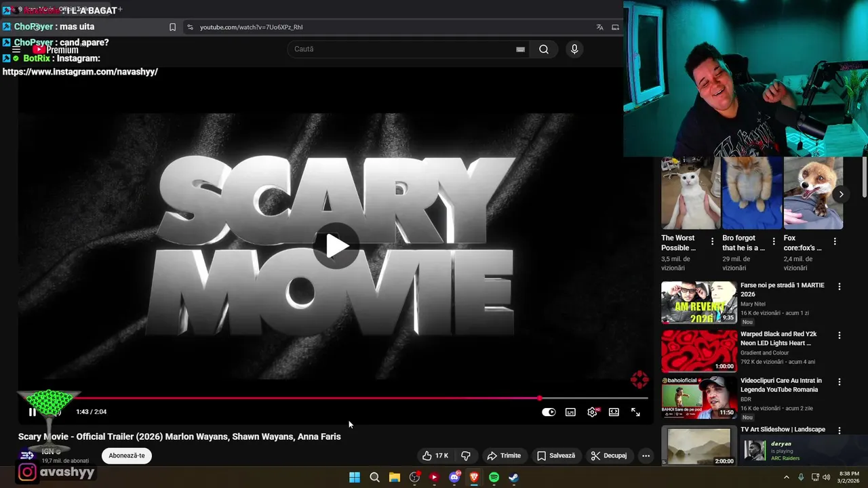Image resolution: width=868 pixels, height=488 pixels.
Task: Click the video title 'Scary Movie - Official Trailer'
Action: (x=180, y=436)
